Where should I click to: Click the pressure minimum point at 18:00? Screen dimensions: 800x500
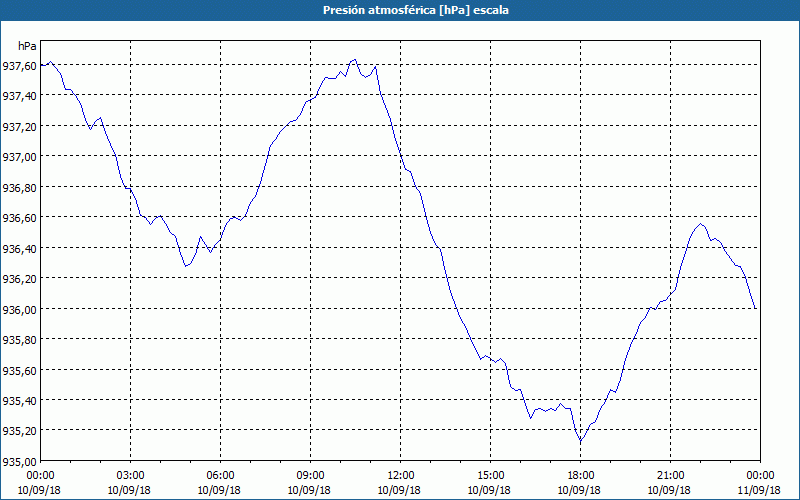[581, 441]
